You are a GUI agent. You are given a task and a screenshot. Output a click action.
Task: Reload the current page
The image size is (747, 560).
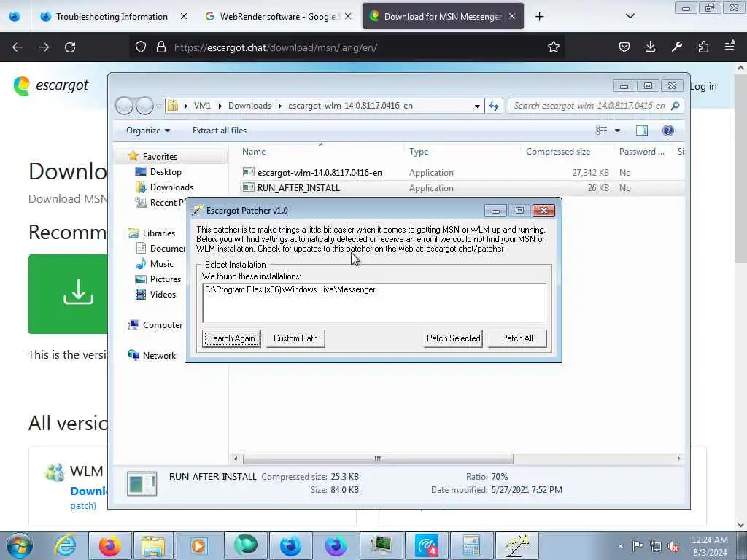point(70,47)
